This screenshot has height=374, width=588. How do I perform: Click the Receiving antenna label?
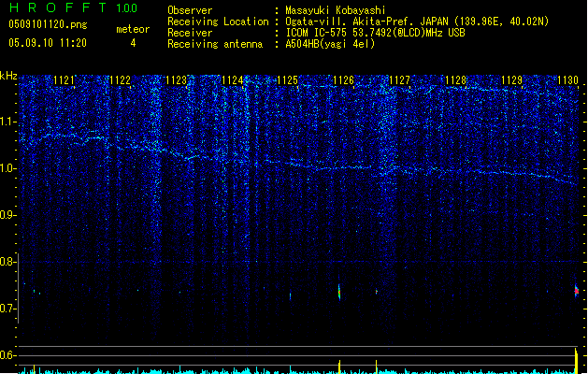215,44
